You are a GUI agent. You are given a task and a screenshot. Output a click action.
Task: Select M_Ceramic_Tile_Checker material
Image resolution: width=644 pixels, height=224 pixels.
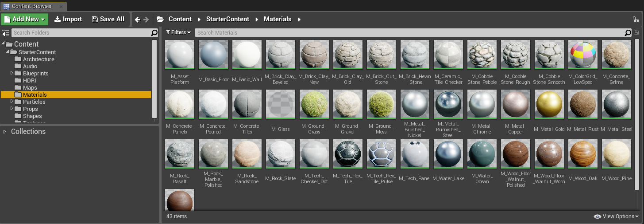click(x=448, y=63)
